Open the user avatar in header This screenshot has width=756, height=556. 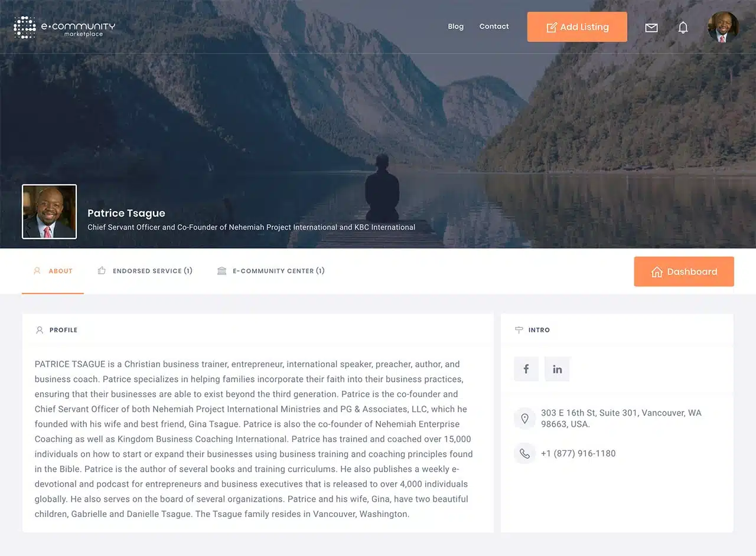(723, 27)
